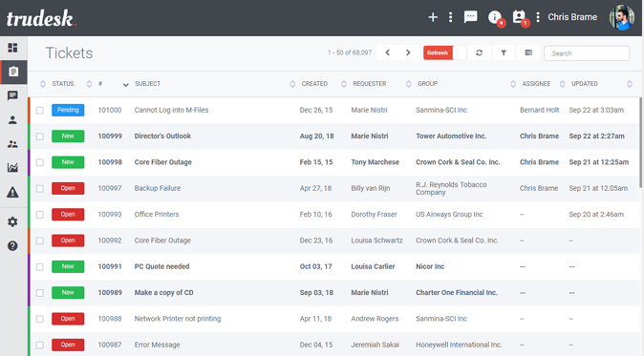Check the box for ticket 100992
This screenshot has width=644, height=356.
[x=40, y=241]
